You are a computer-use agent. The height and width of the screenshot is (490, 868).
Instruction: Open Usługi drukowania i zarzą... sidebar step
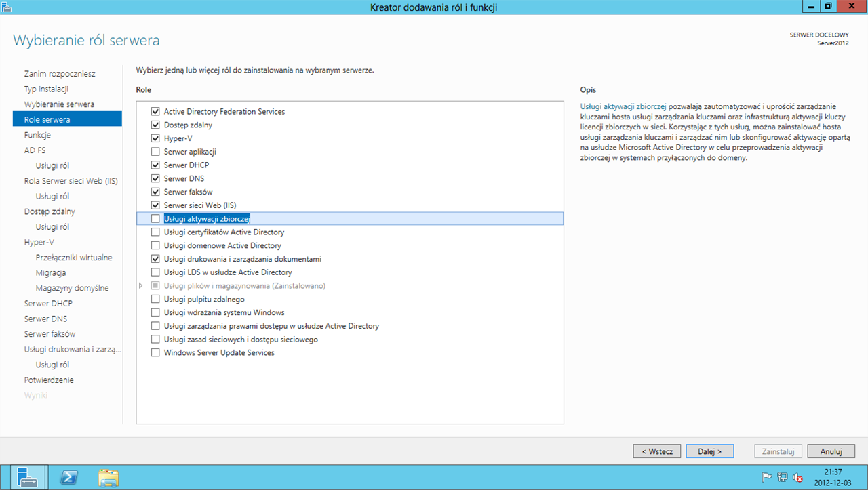pos(73,349)
